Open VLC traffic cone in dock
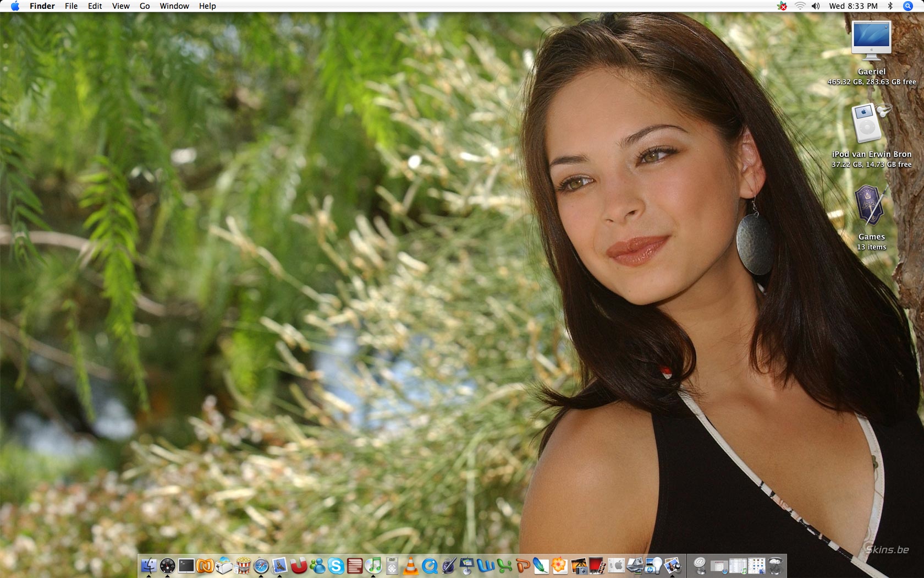This screenshot has height=578, width=924. tap(410, 565)
